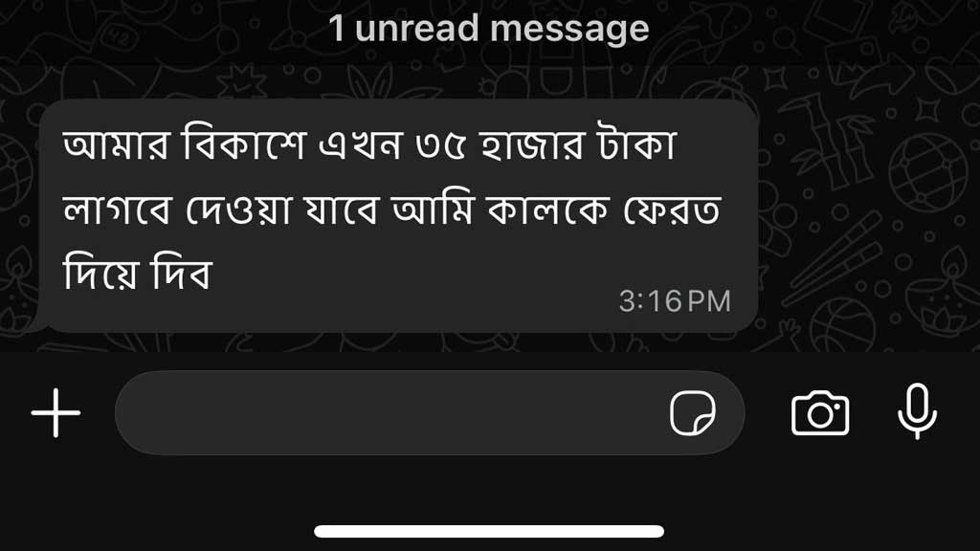Tap the word 'আমার' starting the message
The image size is (980, 551).
[116, 143]
